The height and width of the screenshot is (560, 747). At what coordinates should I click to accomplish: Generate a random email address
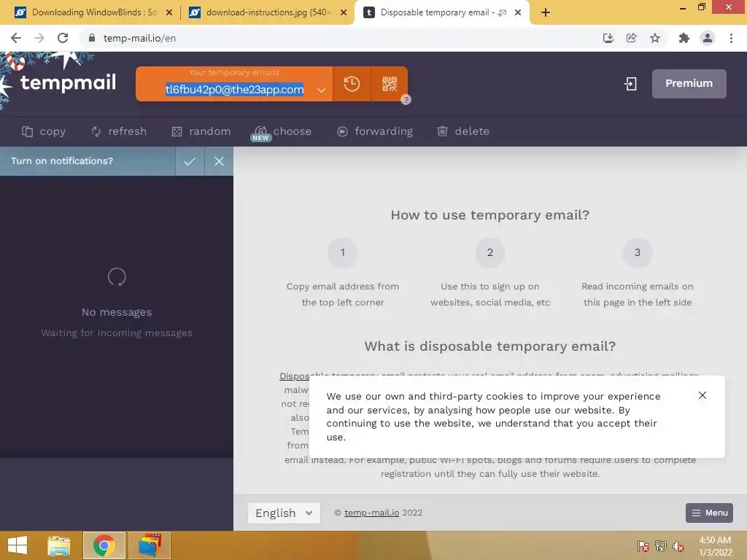201,131
